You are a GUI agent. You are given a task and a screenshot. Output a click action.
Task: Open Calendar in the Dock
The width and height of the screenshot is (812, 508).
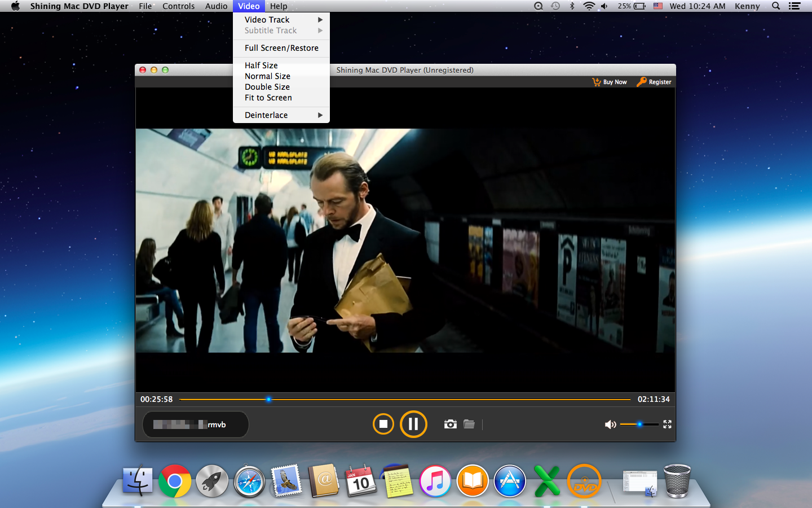(x=361, y=481)
